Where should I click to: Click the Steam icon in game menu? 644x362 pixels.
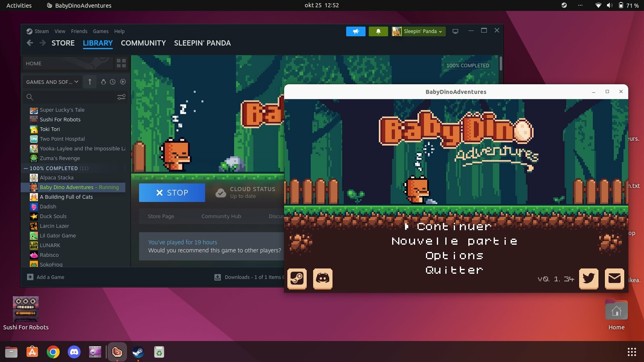(297, 279)
